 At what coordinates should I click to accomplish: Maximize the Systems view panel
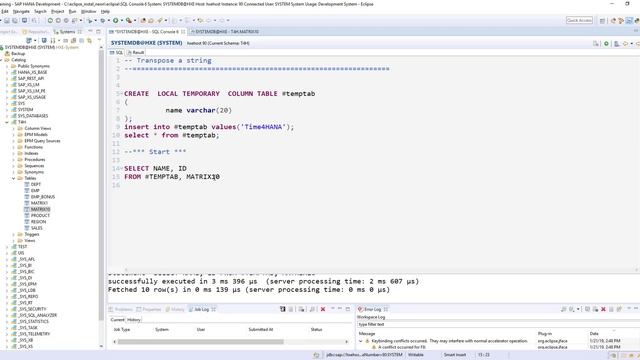(98, 31)
